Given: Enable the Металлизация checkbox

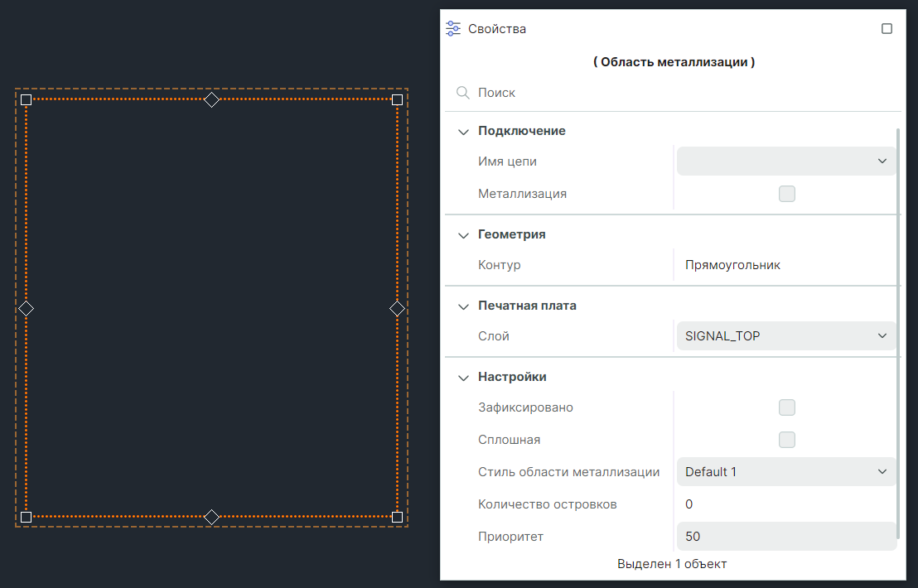Looking at the screenshot, I should (786, 194).
